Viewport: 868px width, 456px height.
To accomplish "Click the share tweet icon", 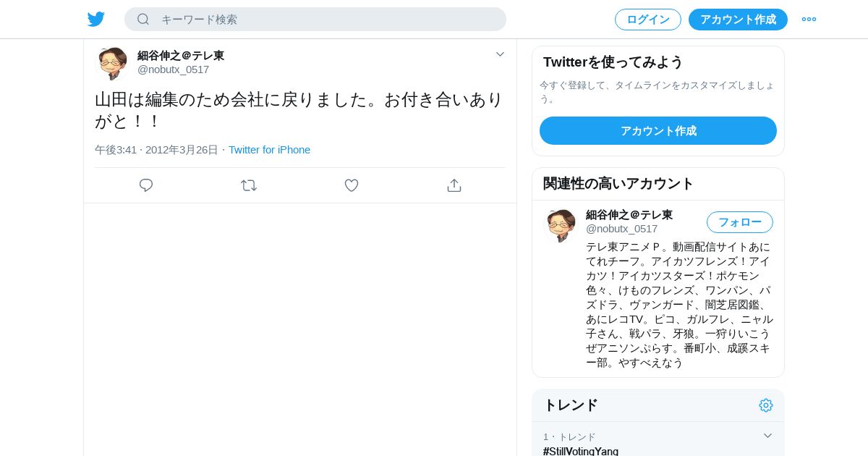I will coord(454,185).
